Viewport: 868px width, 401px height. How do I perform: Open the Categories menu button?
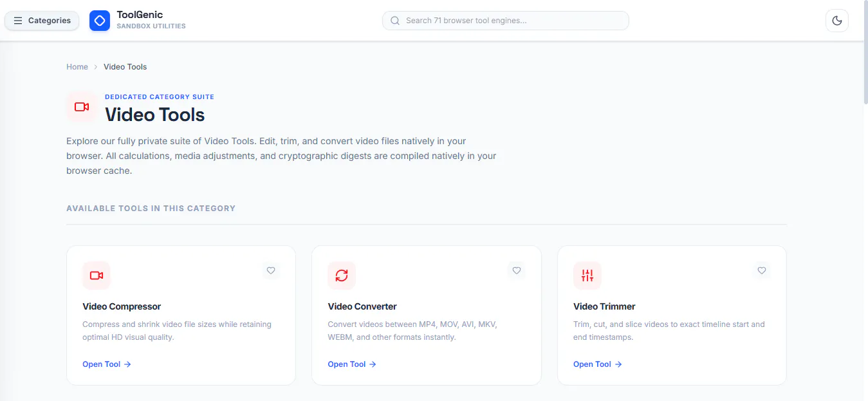coord(42,21)
